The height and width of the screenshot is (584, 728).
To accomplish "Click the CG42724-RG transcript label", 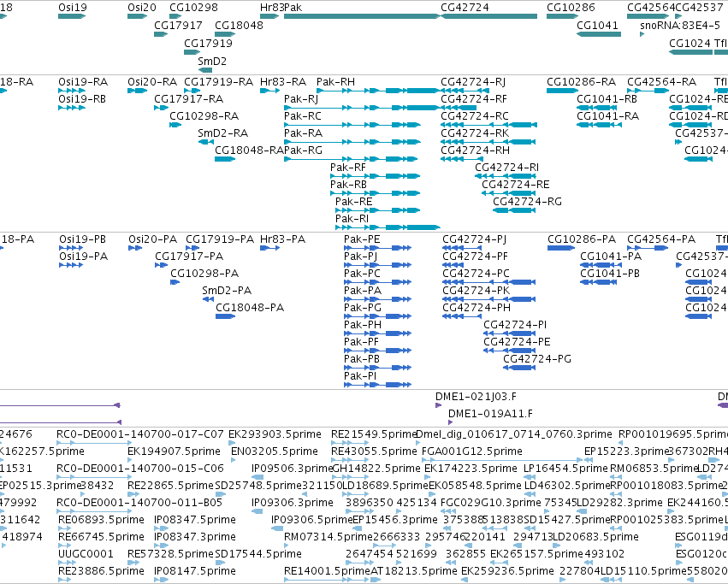I will [x=528, y=202].
